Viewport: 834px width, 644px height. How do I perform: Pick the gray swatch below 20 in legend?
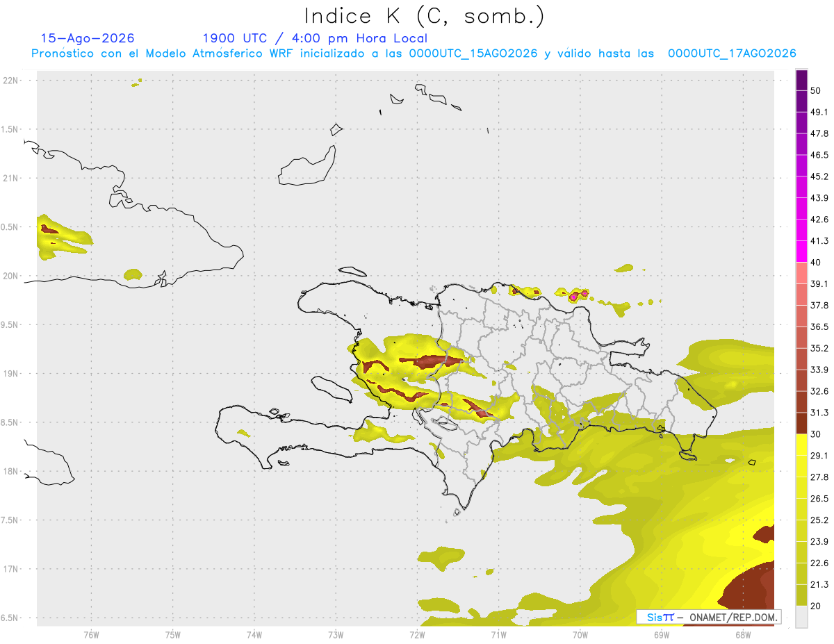tap(801, 617)
